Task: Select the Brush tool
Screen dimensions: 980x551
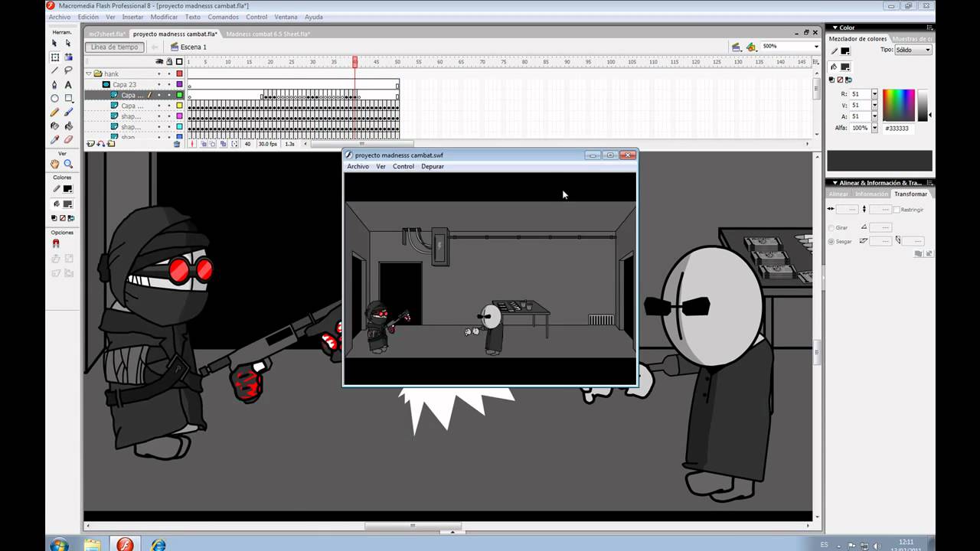Action: [68, 112]
